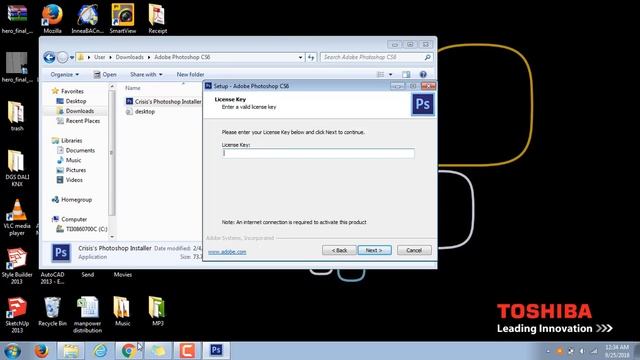The height and width of the screenshot is (360, 640).
Task: Select Desktop under Favorites
Action: point(71,101)
